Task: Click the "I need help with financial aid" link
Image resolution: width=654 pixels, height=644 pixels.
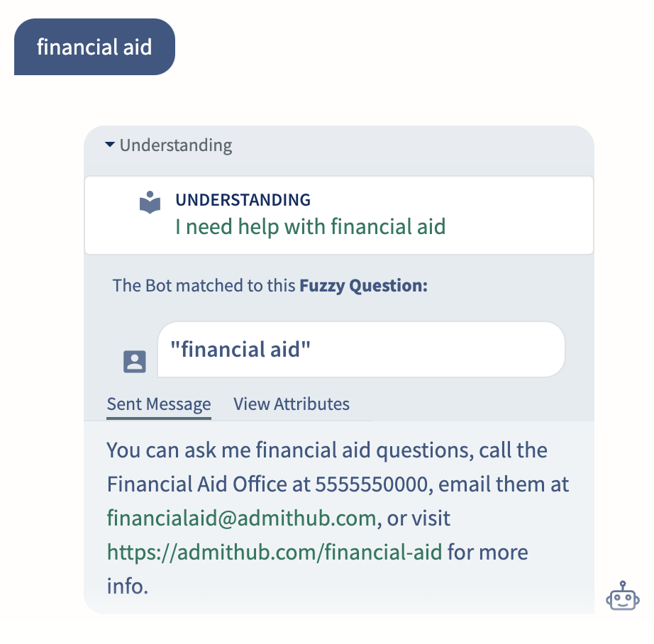Action: point(310,226)
